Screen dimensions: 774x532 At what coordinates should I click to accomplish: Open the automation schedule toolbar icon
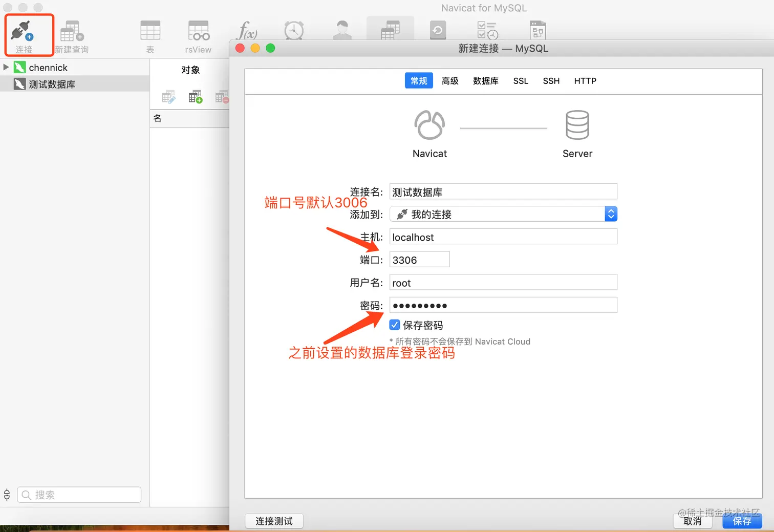pyautogui.click(x=487, y=30)
